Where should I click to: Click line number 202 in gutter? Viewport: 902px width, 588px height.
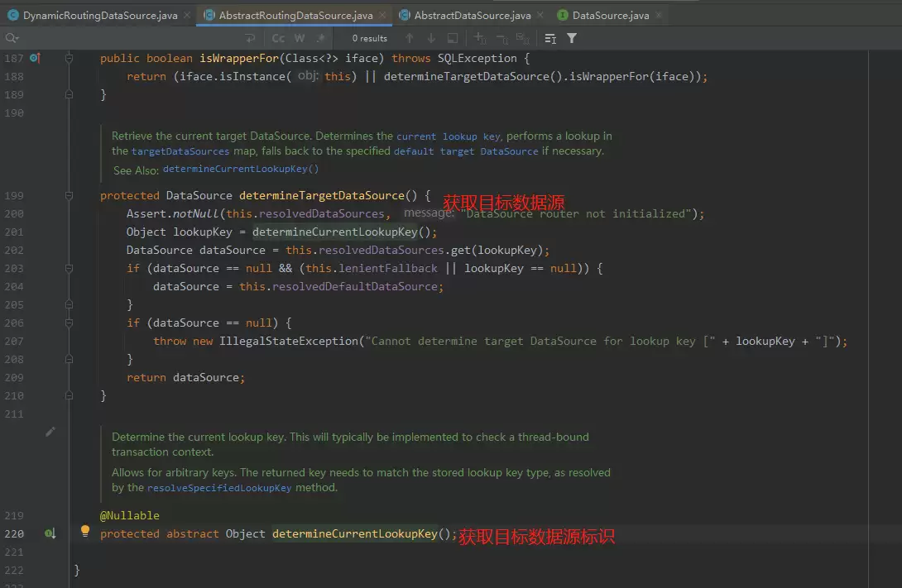14,250
